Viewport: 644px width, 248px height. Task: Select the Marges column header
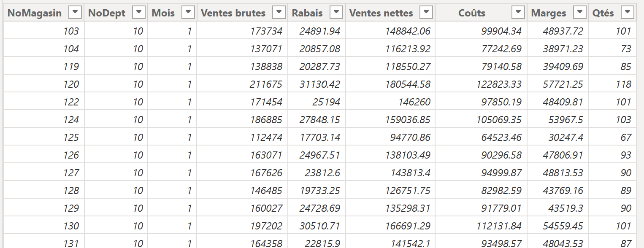(558, 13)
